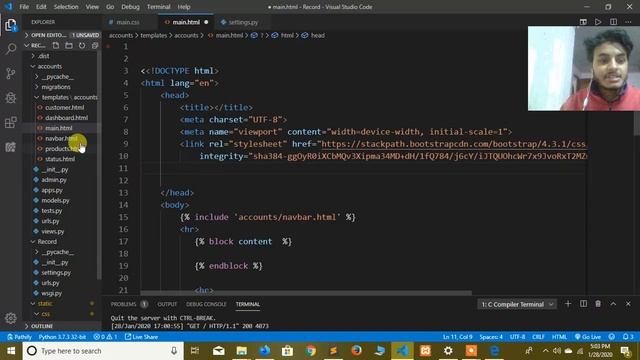Kill terminal with trash icon
Screen dimensions: 640x360
598,304
